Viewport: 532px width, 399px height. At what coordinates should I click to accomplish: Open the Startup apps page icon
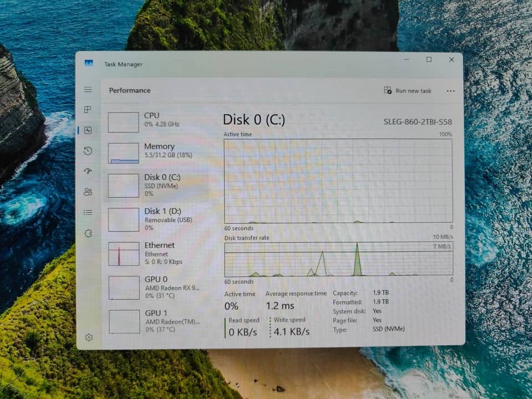pos(88,171)
